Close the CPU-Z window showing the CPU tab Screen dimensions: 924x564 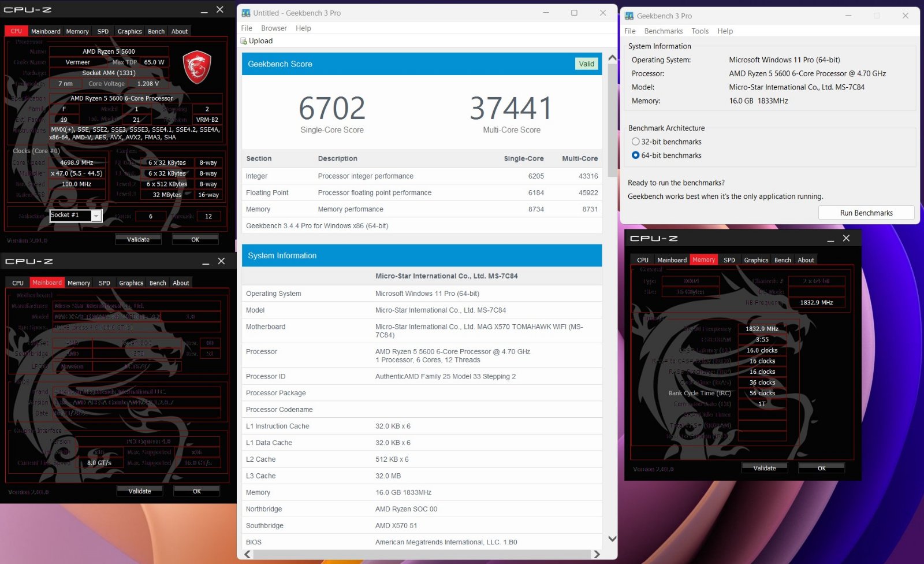pos(220,10)
